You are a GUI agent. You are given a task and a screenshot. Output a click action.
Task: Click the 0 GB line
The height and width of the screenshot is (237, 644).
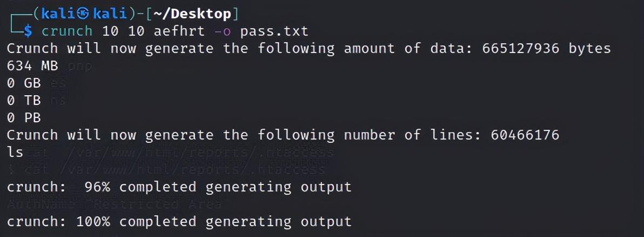tap(24, 83)
